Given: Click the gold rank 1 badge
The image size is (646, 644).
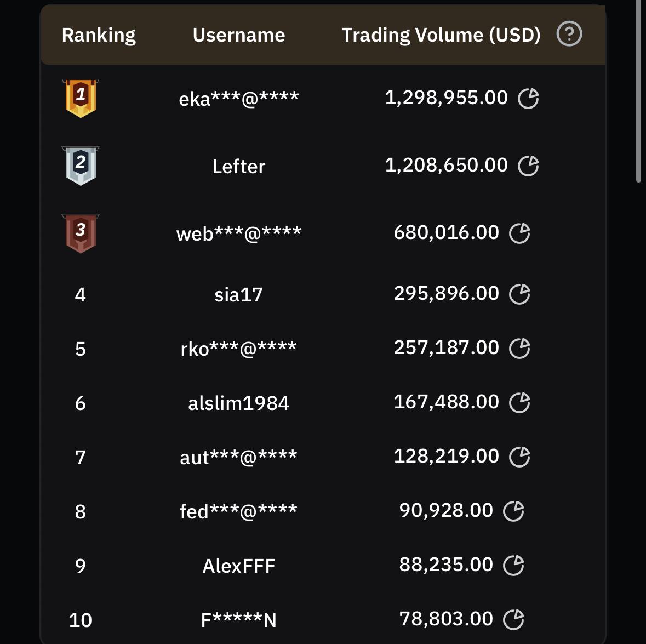Looking at the screenshot, I should click(81, 99).
